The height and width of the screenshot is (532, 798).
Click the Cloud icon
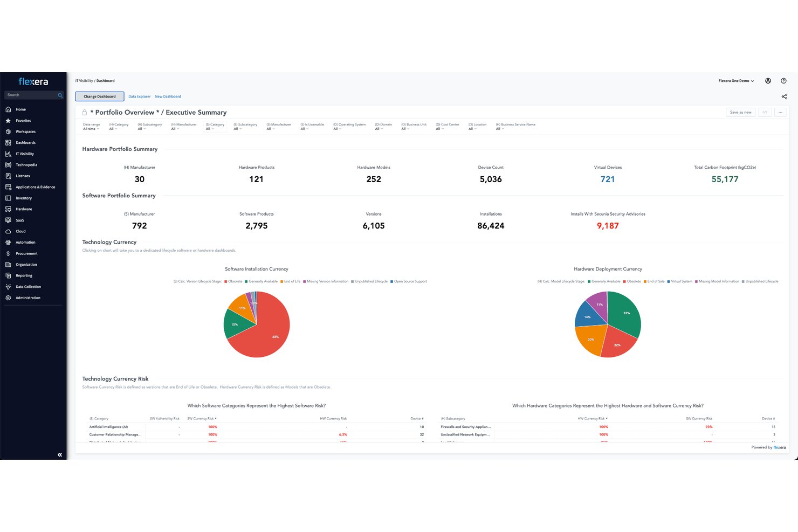pos(8,231)
